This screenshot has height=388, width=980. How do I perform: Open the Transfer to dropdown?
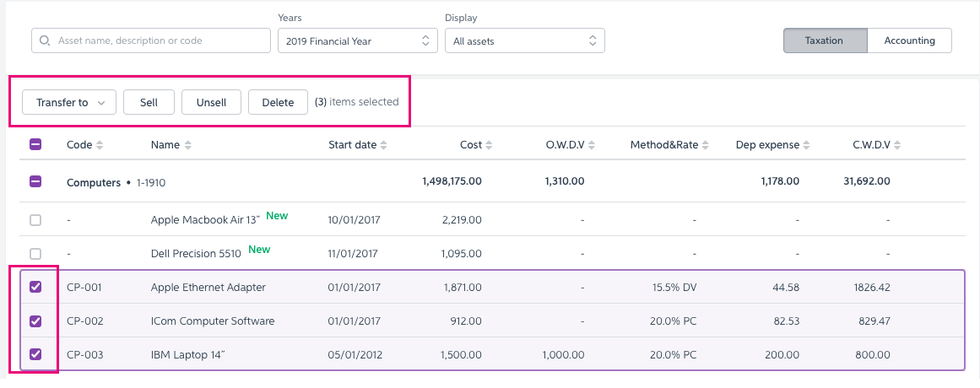pyautogui.click(x=69, y=102)
